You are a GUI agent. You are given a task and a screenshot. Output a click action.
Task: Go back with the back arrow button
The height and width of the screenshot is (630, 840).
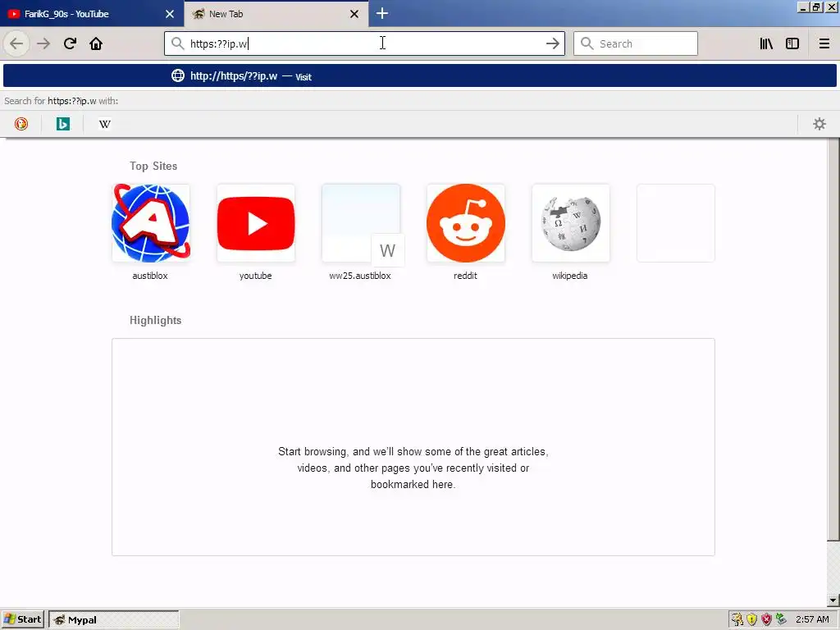tap(16, 43)
